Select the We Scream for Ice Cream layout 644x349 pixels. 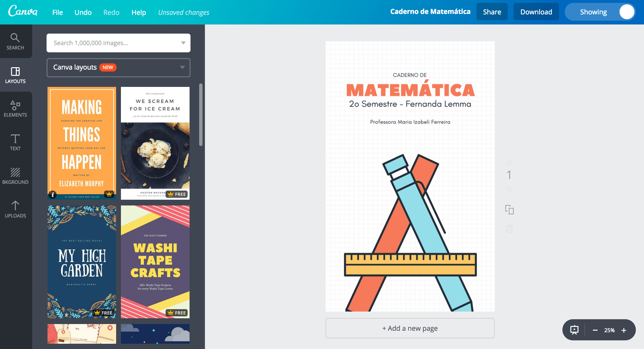tap(155, 143)
